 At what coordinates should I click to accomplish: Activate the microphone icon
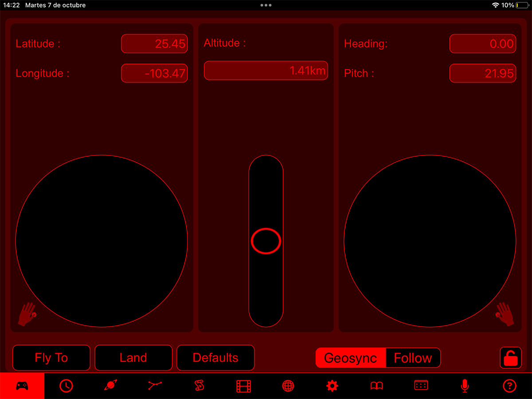click(465, 385)
